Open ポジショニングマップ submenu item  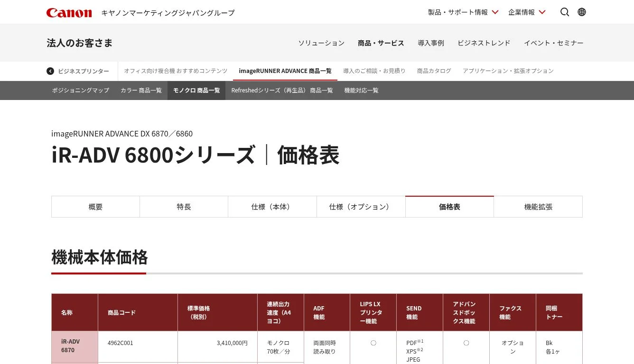point(81,91)
